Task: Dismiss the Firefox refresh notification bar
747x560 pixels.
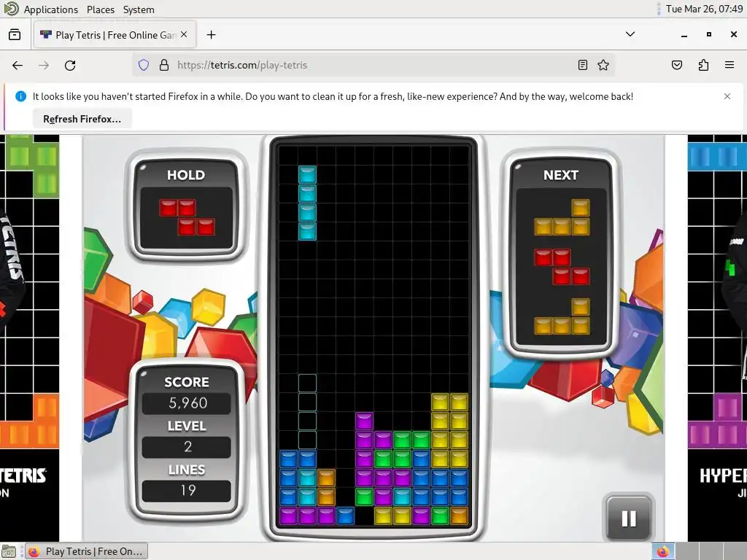Action: coord(727,96)
